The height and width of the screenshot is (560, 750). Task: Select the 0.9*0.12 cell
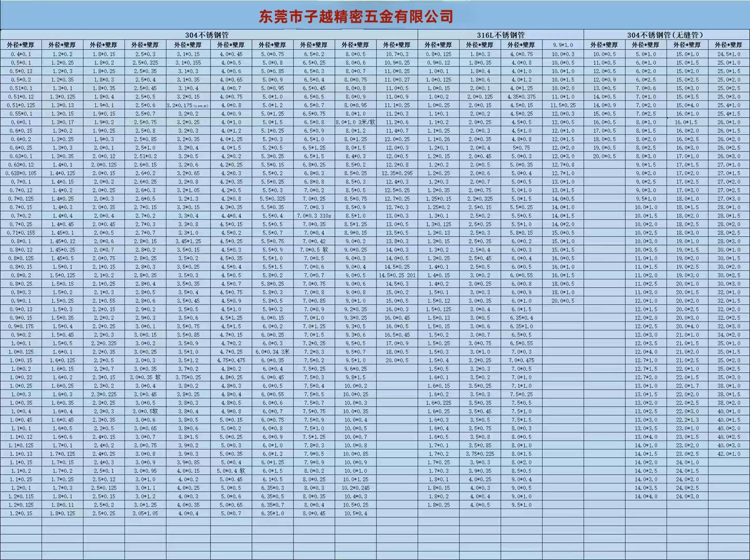[x=438, y=63]
